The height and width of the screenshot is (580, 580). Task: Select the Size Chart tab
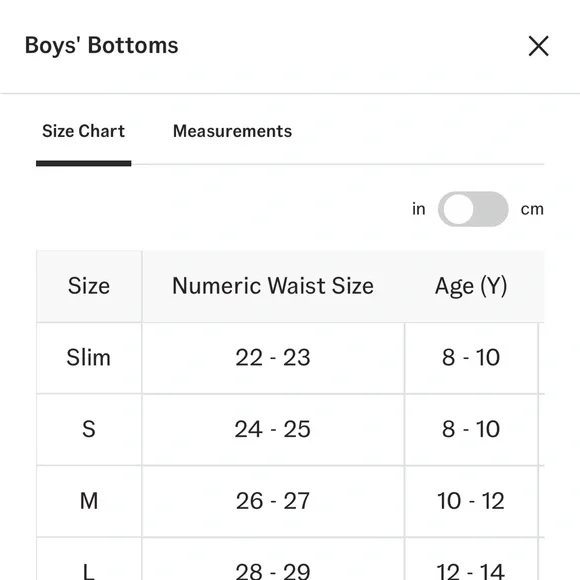[84, 131]
